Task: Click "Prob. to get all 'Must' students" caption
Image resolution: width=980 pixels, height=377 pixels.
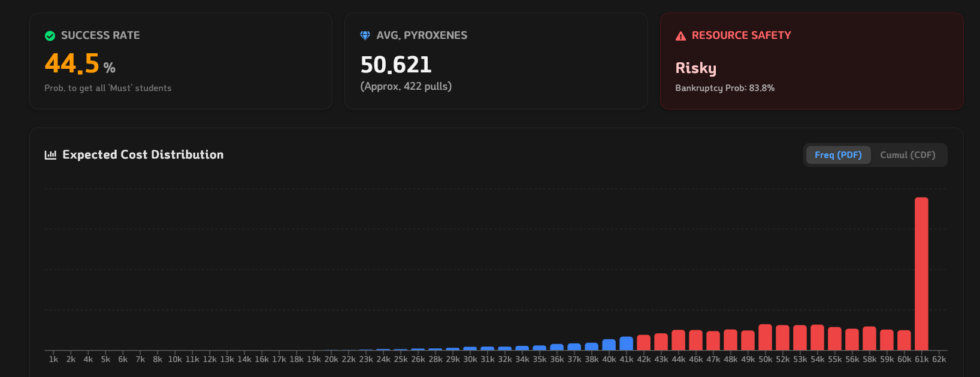Action: [x=108, y=88]
